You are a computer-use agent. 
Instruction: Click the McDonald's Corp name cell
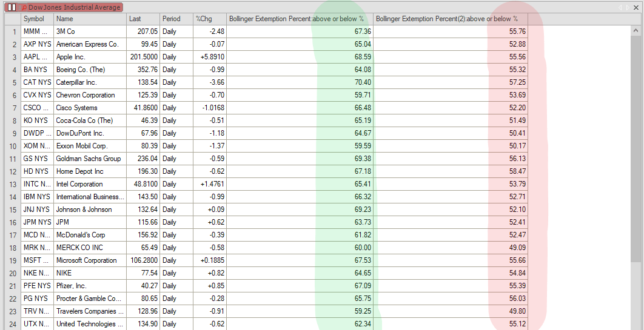pos(90,235)
